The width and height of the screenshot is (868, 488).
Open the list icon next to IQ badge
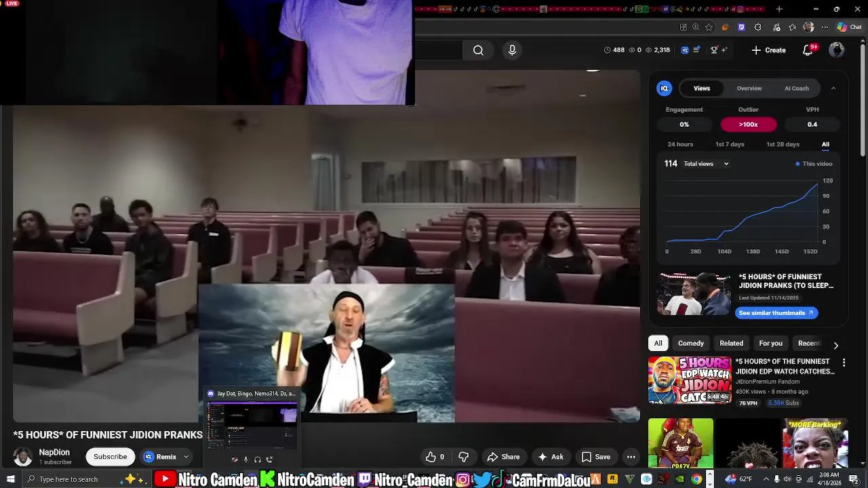696,50
